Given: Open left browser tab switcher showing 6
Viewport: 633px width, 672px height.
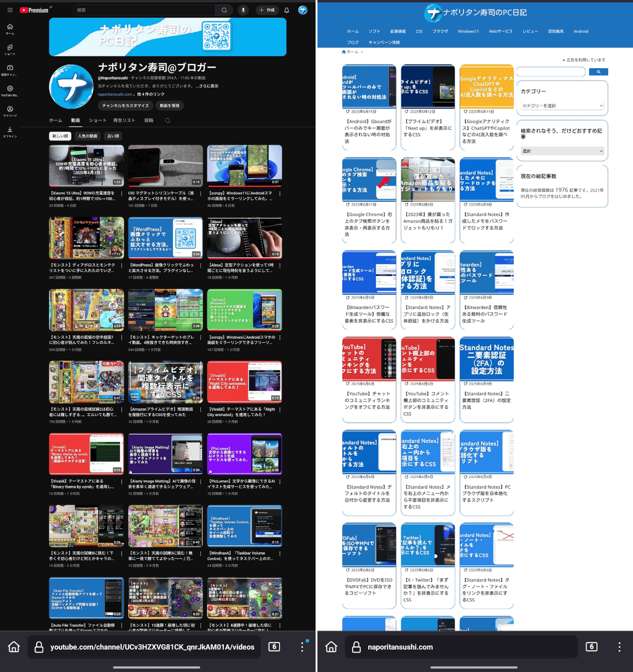Looking at the screenshot, I should [274, 647].
